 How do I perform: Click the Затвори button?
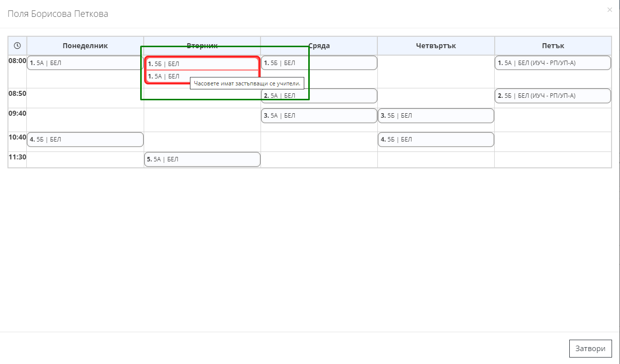click(x=590, y=349)
